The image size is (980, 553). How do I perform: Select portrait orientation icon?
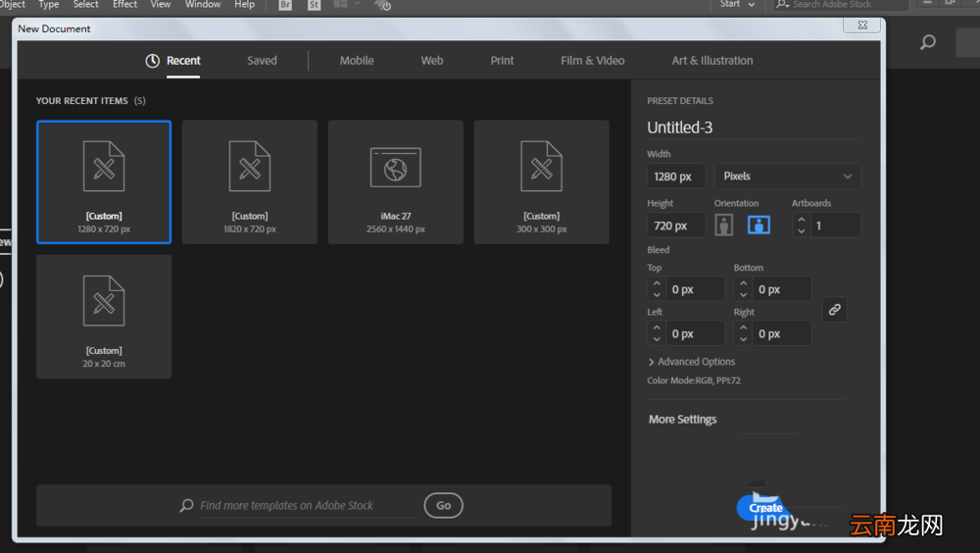pyautogui.click(x=724, y=226)
